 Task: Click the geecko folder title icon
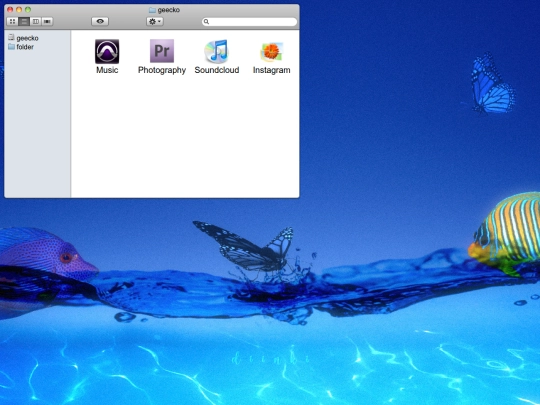pos(152,10)
